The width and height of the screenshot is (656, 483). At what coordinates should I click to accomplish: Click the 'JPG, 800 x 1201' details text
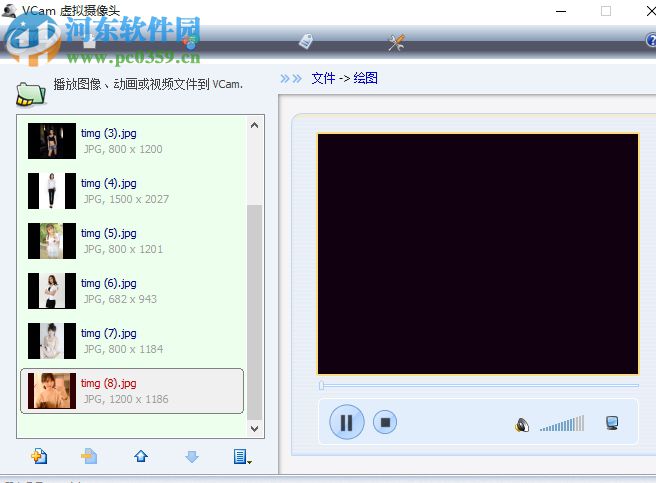123,249
